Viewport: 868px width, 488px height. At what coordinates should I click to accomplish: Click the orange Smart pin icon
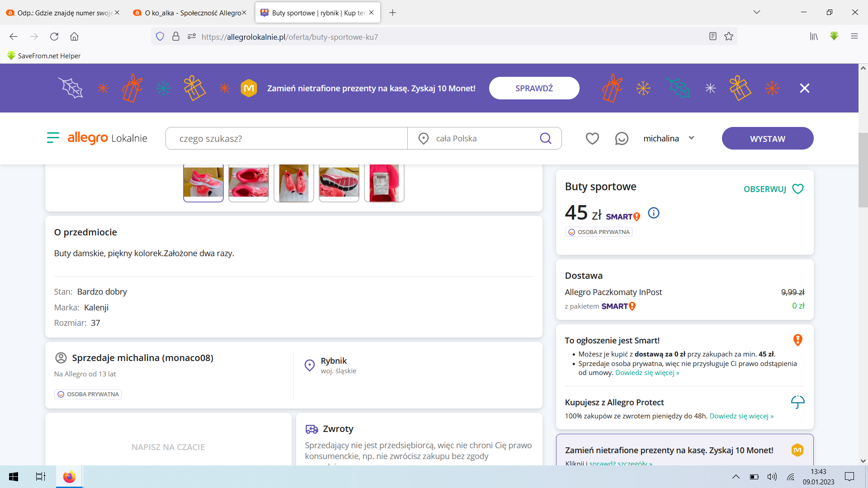[798, 340]
